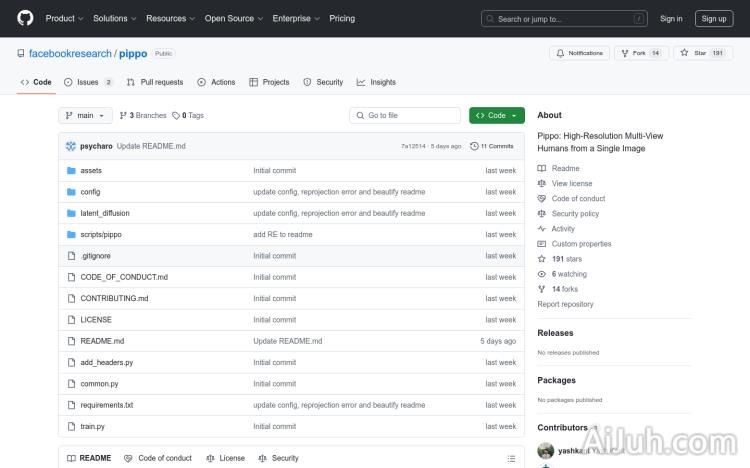Open the facebookresearch organization link
This screenshot has height=468, width=750.
(71, 53)
